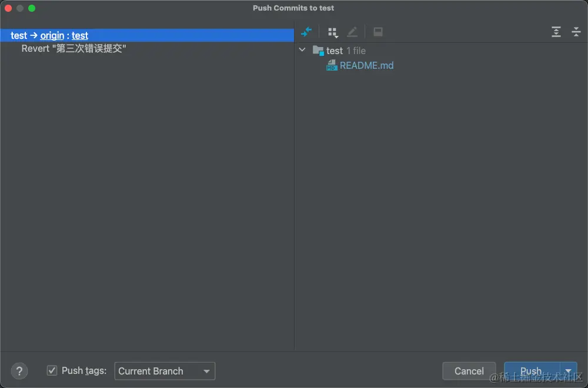Open help with the question mark button
The width and height of the screenshot is (588, 388).
click(x=19, y=371)
